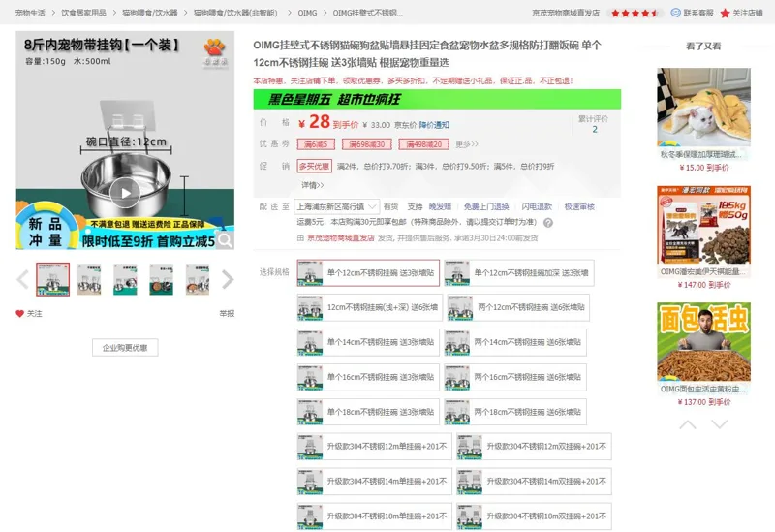This screenshot has height=532, width=775.
Task: Open 联系客服 customer service chat
Action: pos(692,13)
